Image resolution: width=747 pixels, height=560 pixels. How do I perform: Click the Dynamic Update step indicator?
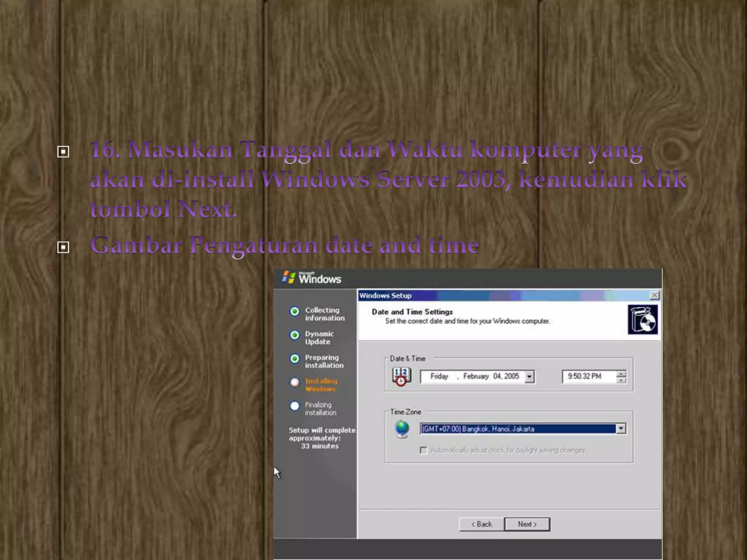295,335
